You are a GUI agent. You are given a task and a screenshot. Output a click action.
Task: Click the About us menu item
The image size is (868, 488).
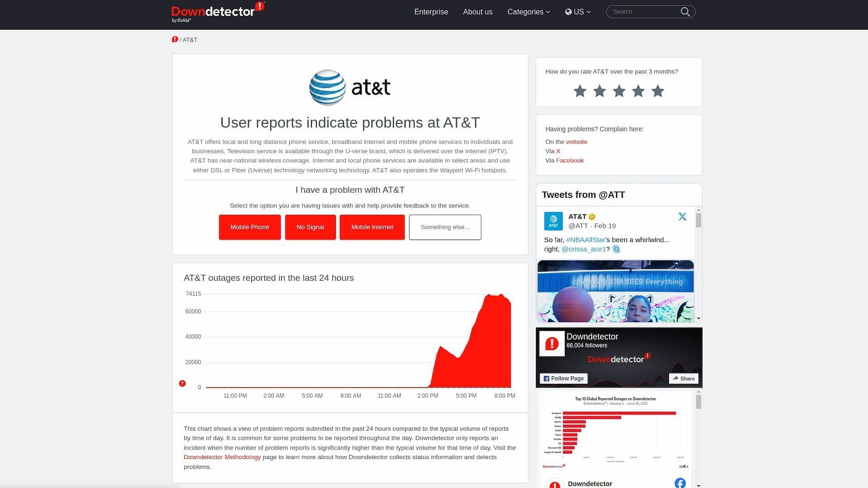coord(477,11)
